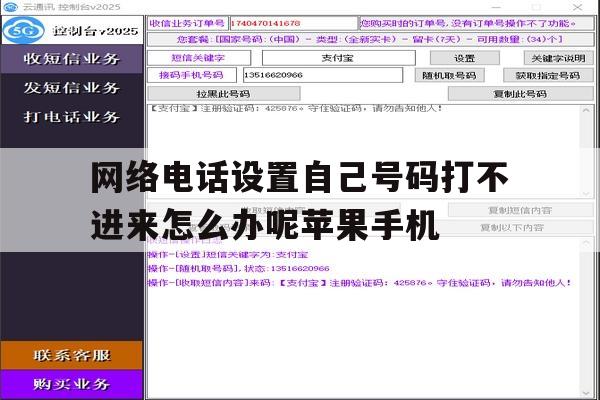This screenshot has width=600, height=400.
Task: Click the log line 操作-[收取短信内容]来码
Action: (360, 282)
